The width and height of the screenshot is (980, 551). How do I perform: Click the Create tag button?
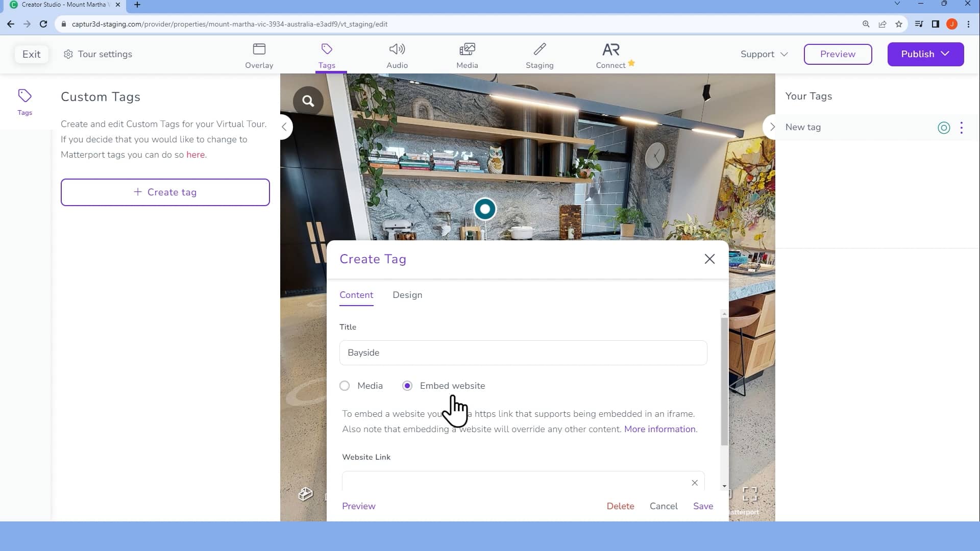coord(165,192)
